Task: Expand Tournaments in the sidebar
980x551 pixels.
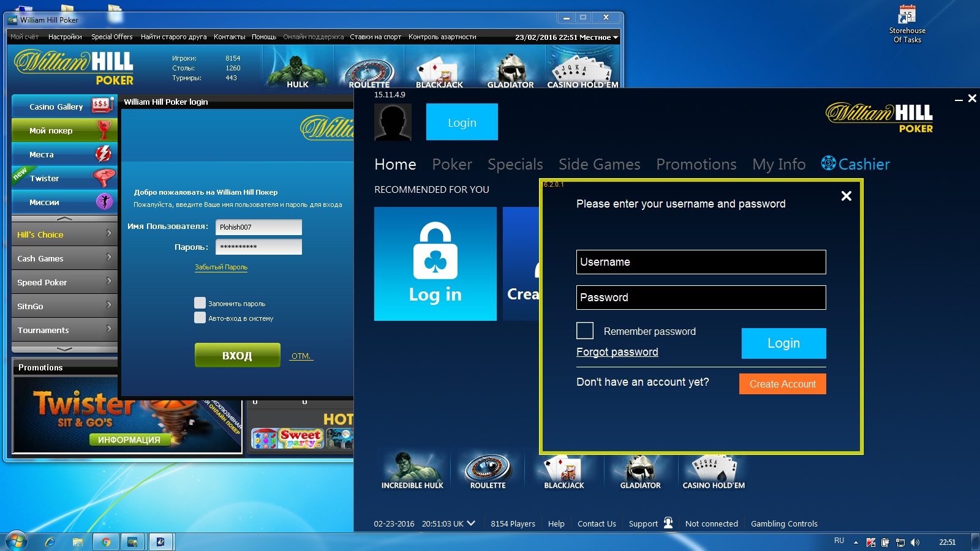Action: pos(64,329)
